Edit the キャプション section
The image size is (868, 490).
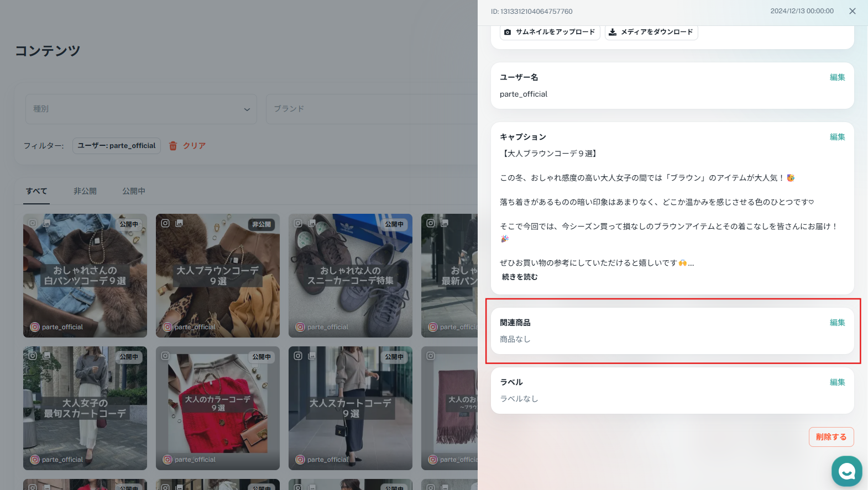pos(837,137)
